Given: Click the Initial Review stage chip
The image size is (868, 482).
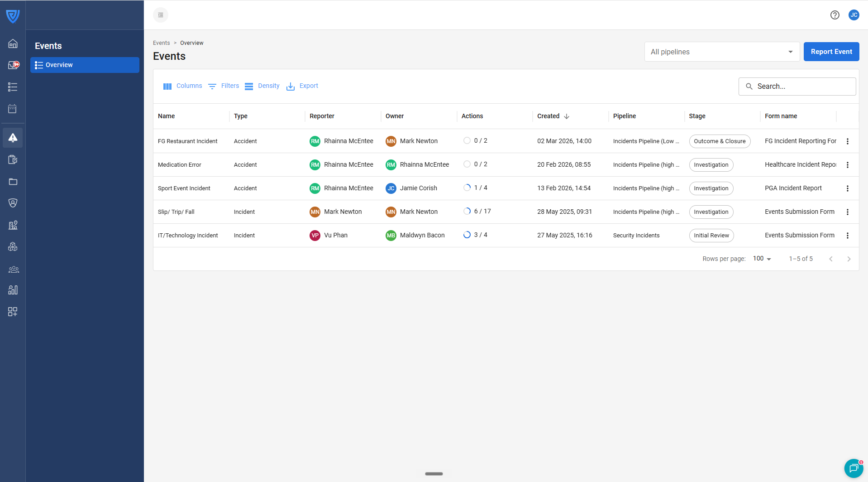Looking at the screenshot, I should [711, 236].
